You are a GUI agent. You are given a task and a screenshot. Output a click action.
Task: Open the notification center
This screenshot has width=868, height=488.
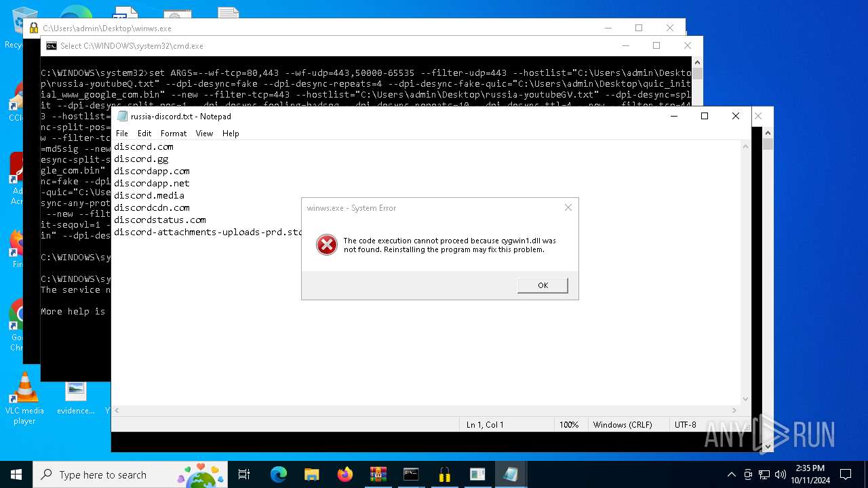[846, 474]
